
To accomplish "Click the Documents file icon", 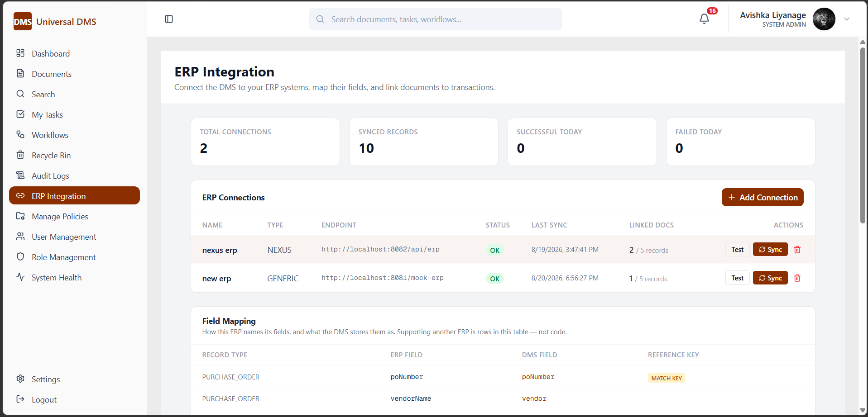I will pos(20,73).
